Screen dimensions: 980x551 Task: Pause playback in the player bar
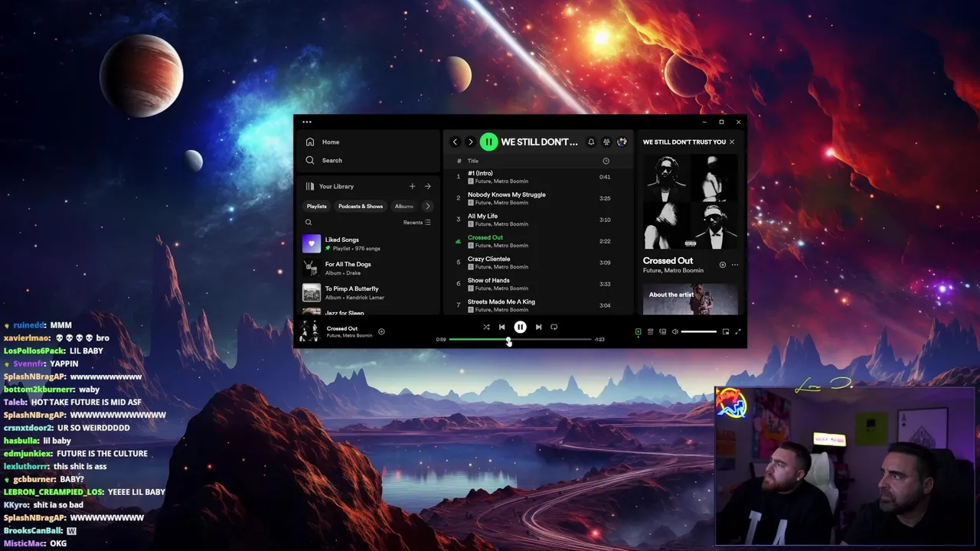[520, 327]
